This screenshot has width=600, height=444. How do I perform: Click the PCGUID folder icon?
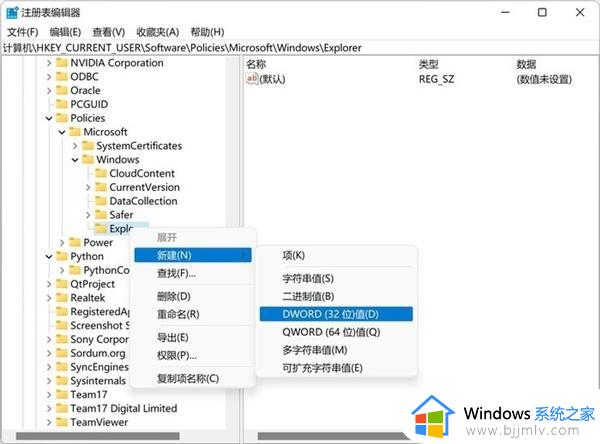tap(62, 104)
